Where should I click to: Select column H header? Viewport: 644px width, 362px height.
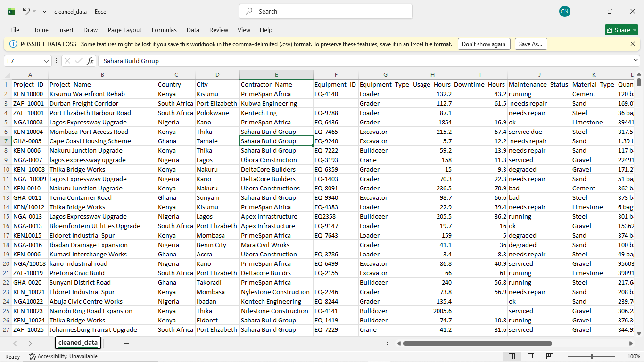(x=432, y=75)
